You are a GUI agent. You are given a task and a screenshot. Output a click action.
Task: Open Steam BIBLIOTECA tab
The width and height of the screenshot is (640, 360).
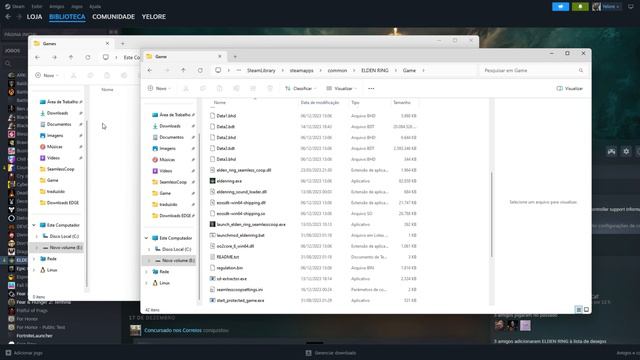point(67,17)
